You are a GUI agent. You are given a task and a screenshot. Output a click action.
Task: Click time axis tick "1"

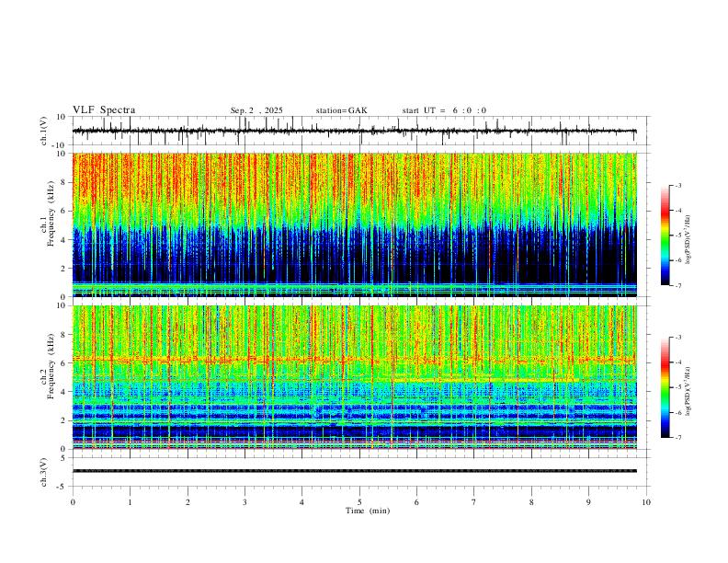[x=130, y=502]
